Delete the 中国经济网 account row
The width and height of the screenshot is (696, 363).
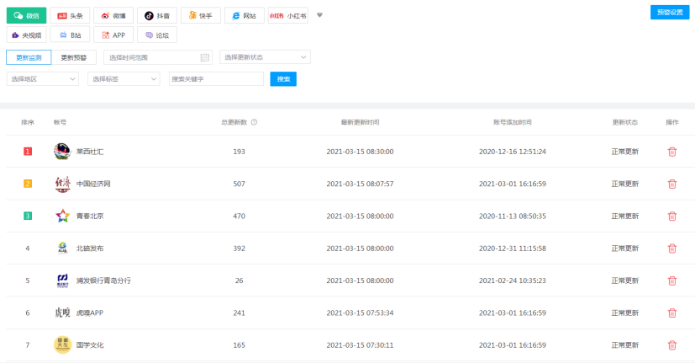point(672,184)
